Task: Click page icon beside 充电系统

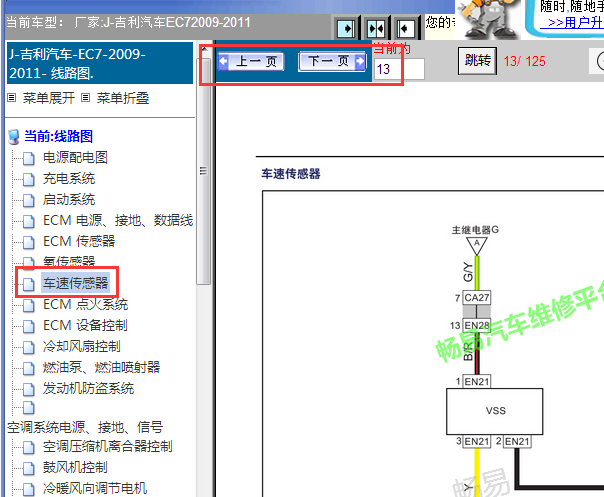Action: (x=29, y=179)
